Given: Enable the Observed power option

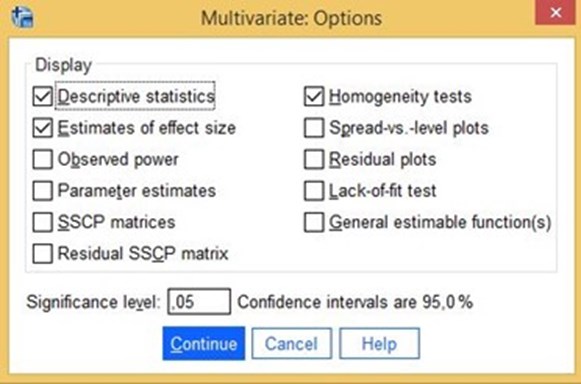Looking at the screenshot, I should (43, 159).
